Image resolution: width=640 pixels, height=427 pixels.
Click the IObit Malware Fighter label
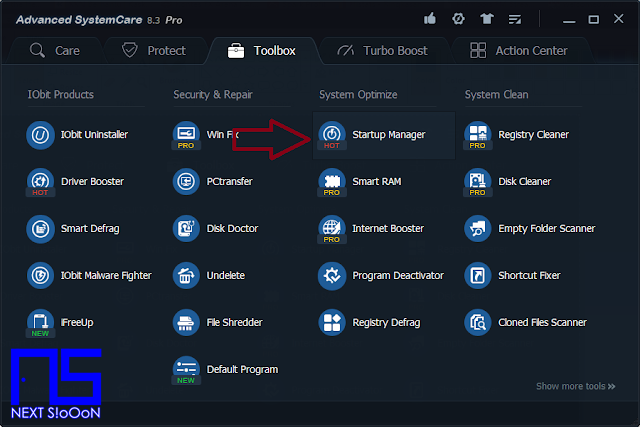click(x=106, y=276)
